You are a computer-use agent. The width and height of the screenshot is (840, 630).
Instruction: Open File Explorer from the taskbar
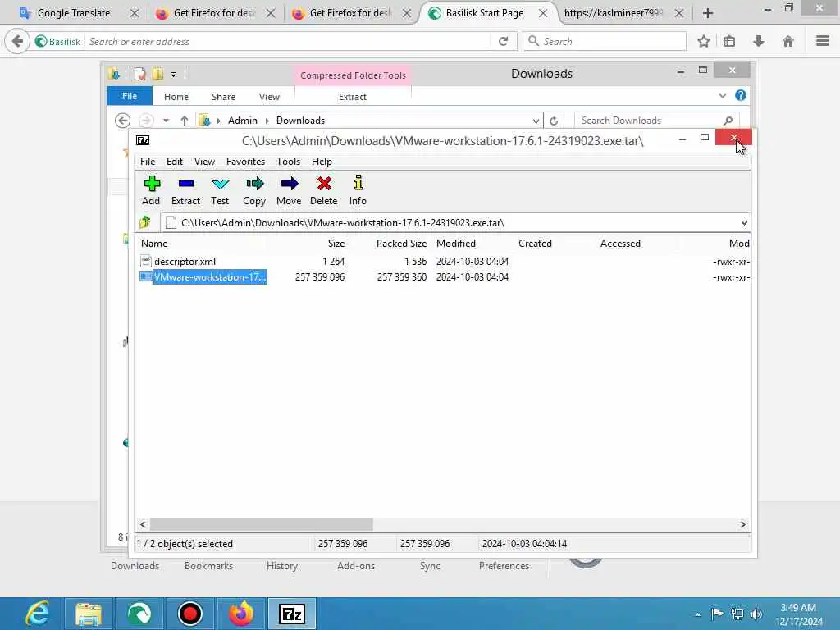tap(89, 614)
